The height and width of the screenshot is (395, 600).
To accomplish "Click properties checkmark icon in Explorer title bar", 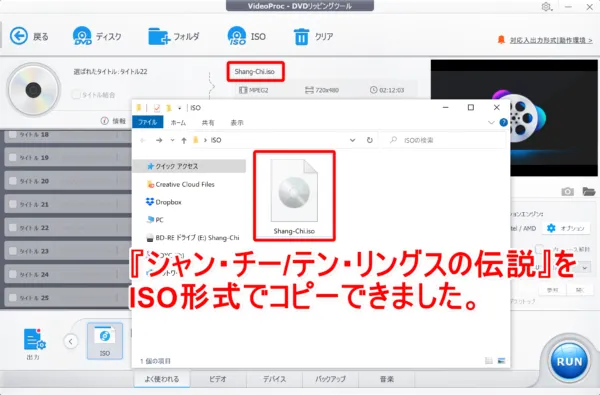I will pyautogui.click(x=157, y=108).
